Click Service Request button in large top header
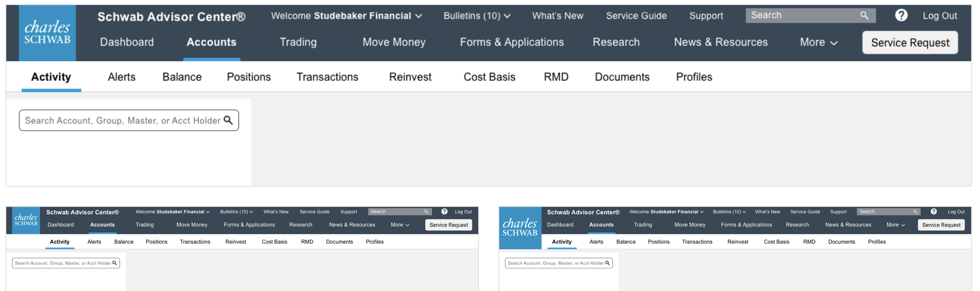The width and height of the screenshot is (980, 291). [x=910, y=42]
